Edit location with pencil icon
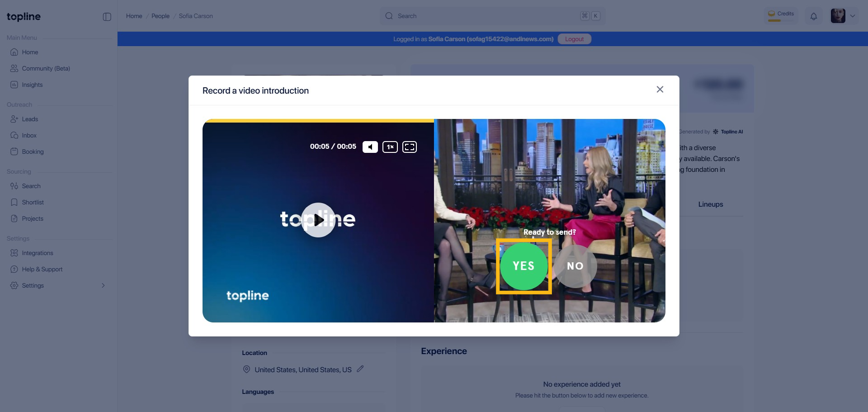This screenshot has width=868, height=412. (x=360, y=369)
